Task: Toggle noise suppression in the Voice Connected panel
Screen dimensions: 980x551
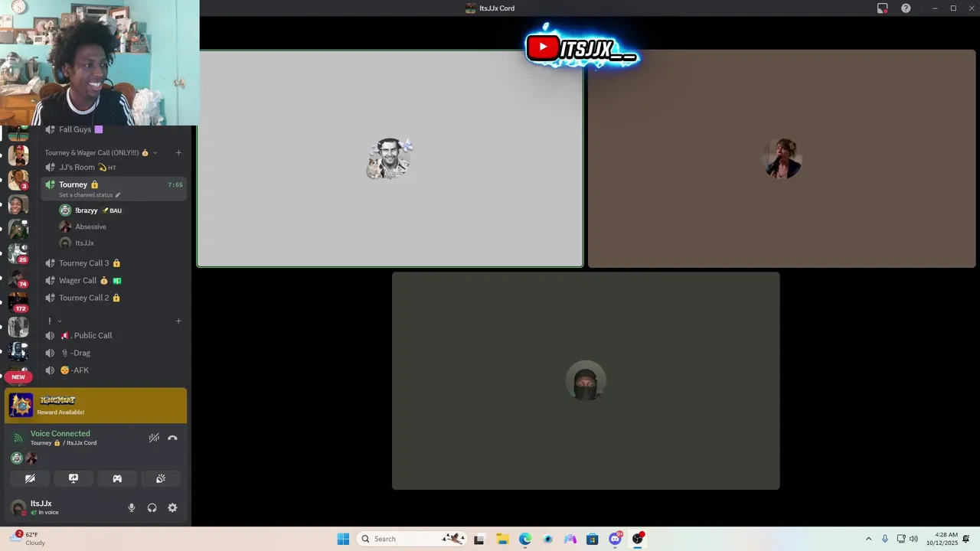Action: click(x=154, y=438)
